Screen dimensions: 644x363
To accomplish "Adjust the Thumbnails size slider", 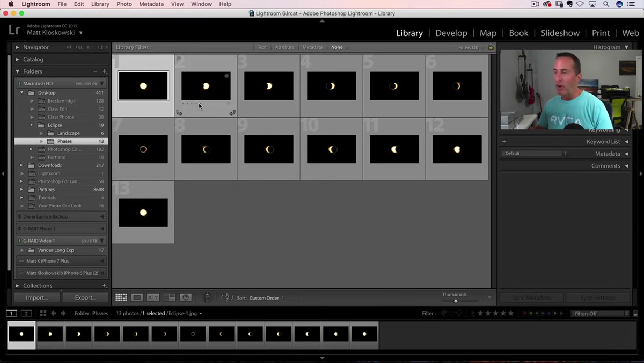I will [456, 301].
